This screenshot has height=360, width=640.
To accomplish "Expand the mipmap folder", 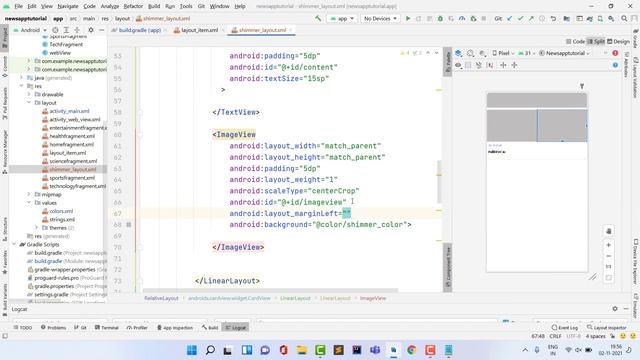I will pyautogui.click(x=29, y=194).
